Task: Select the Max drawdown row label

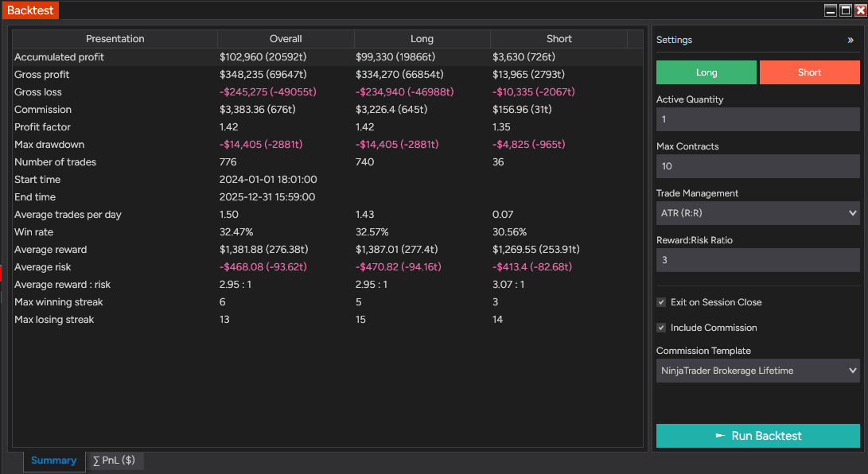Action: point(49,145)
